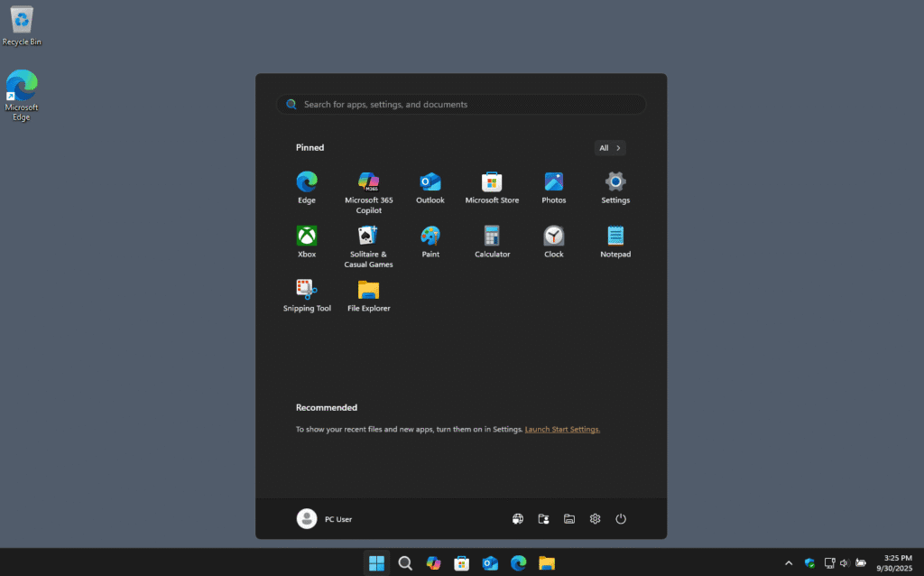Start Microsoft 365 Copilot

point(368,181)
